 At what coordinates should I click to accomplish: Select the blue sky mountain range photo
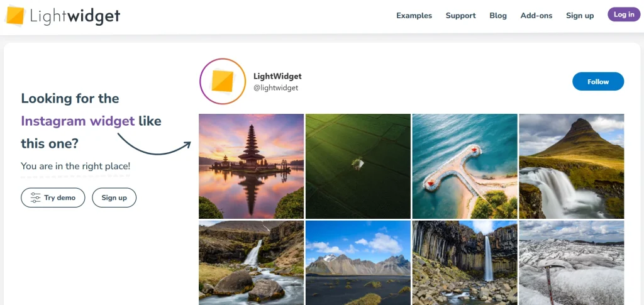tap(358, 262)
